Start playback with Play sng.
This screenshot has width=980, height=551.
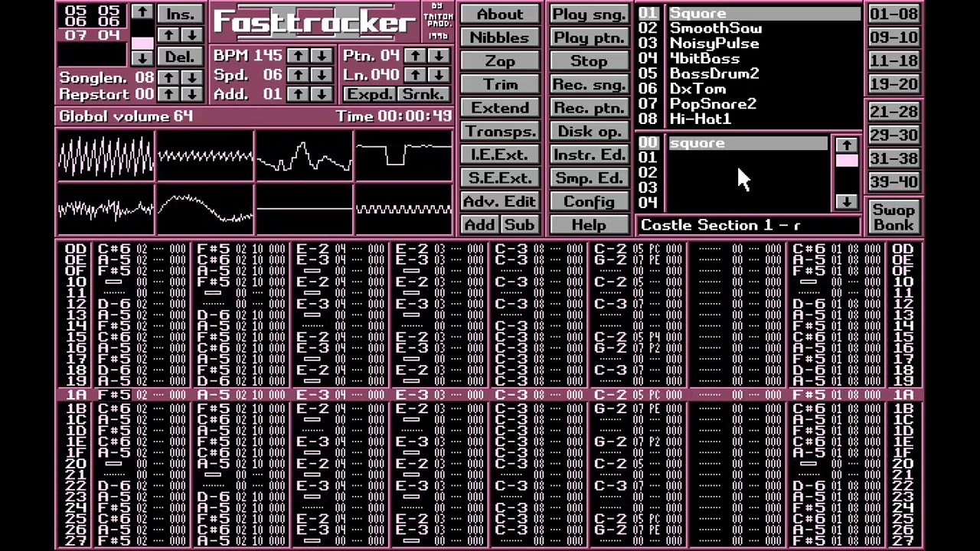[x=588, y=15]
